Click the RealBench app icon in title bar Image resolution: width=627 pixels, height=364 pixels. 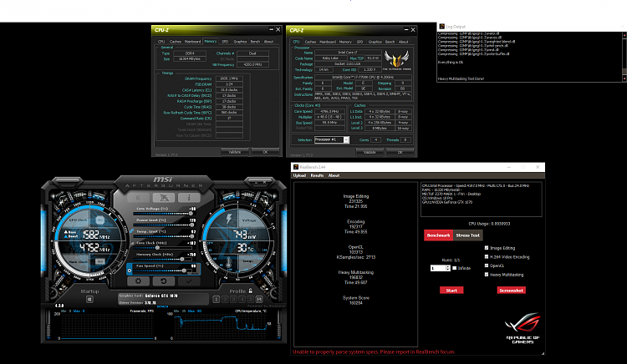click(296, 167)
